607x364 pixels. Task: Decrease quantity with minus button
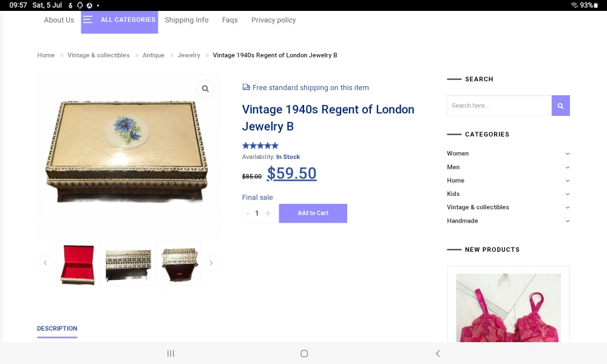[248, 213]
